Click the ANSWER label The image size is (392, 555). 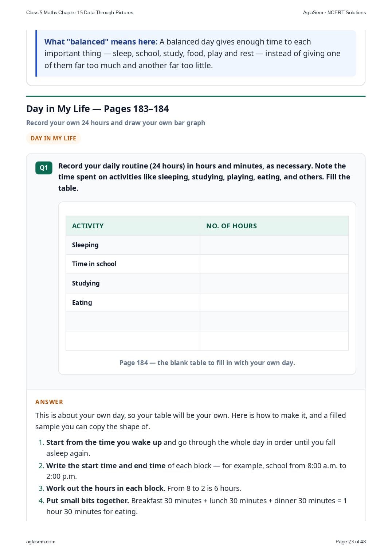(x=49, y=402)
